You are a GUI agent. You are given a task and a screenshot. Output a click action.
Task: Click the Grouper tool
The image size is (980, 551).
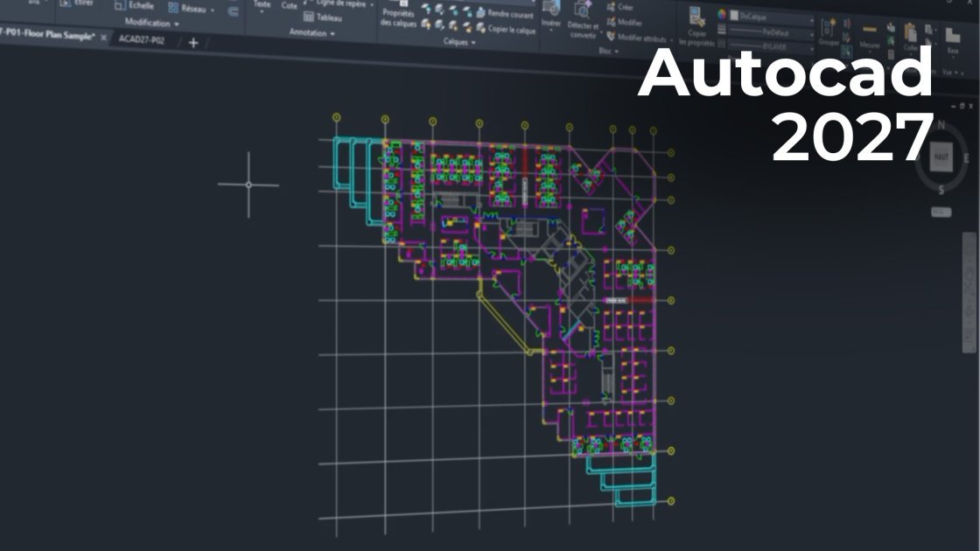click(828, 31)
